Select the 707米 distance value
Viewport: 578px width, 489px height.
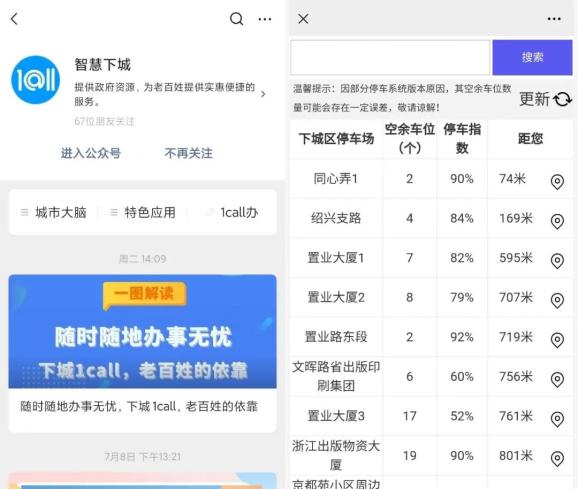pyautogui.click(x=516, y=297)
